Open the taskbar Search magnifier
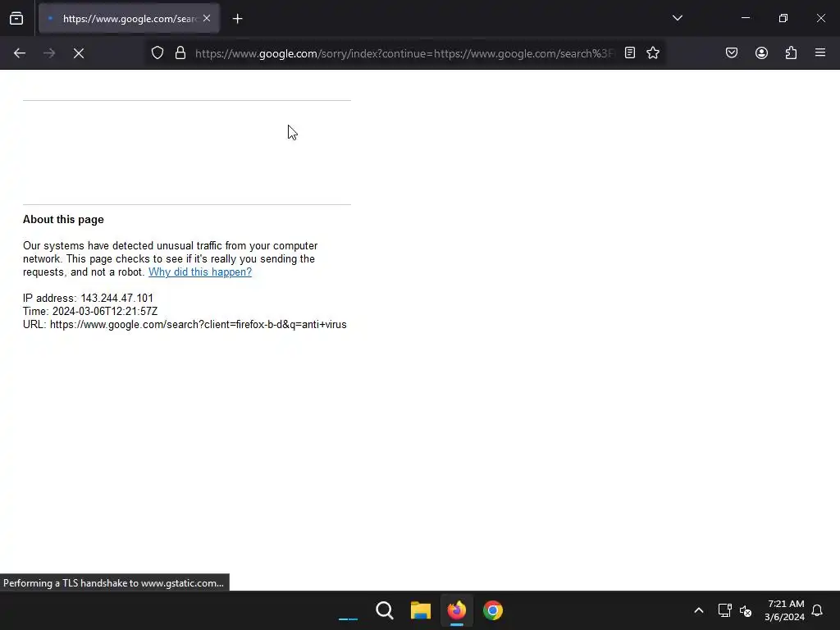Viewport: 840px width, 630px height. (385, 610)
